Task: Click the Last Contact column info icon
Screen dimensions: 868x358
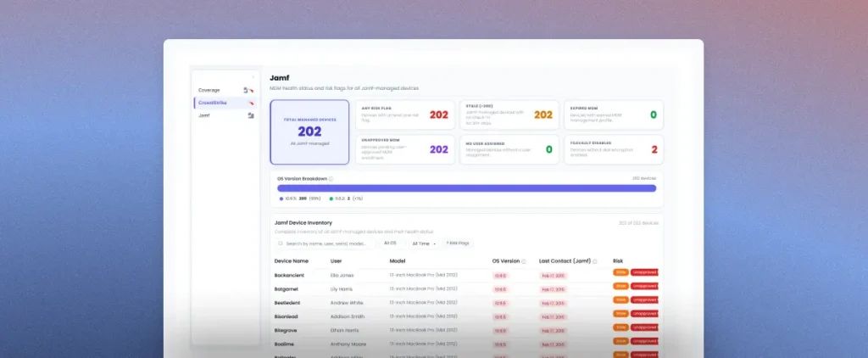Action: coord(595,261)
